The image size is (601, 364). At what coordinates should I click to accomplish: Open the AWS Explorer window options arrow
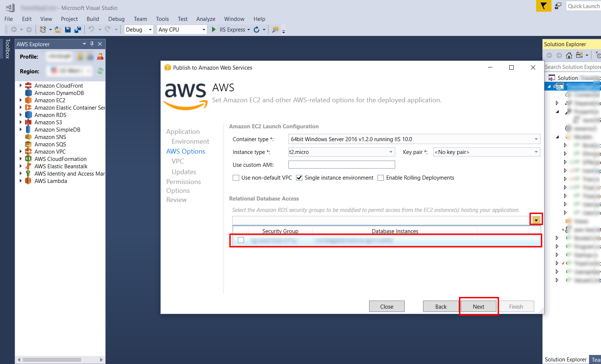[x=84, y=44]
